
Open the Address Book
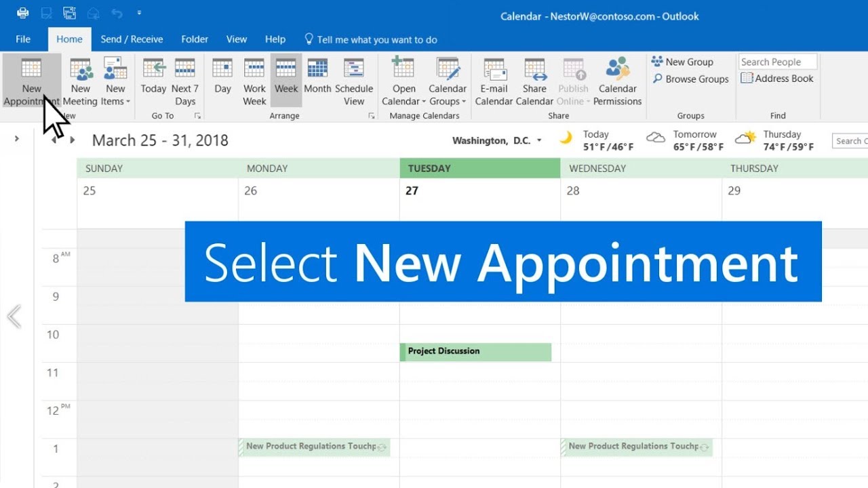777,79
